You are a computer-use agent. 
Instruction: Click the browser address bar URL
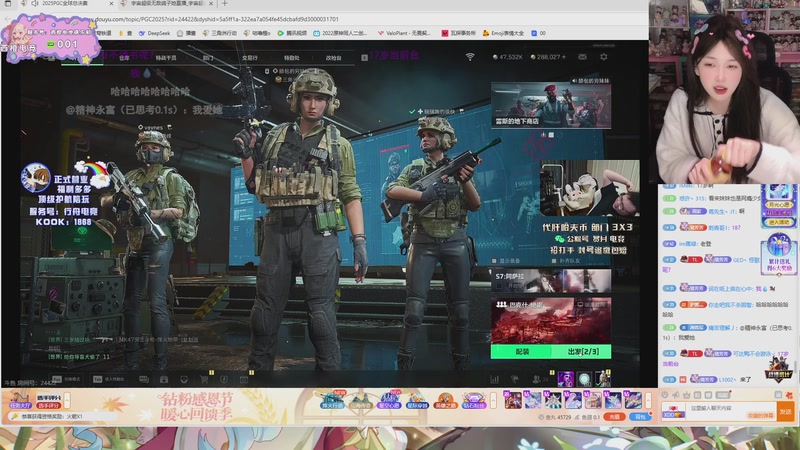(214, 19)
